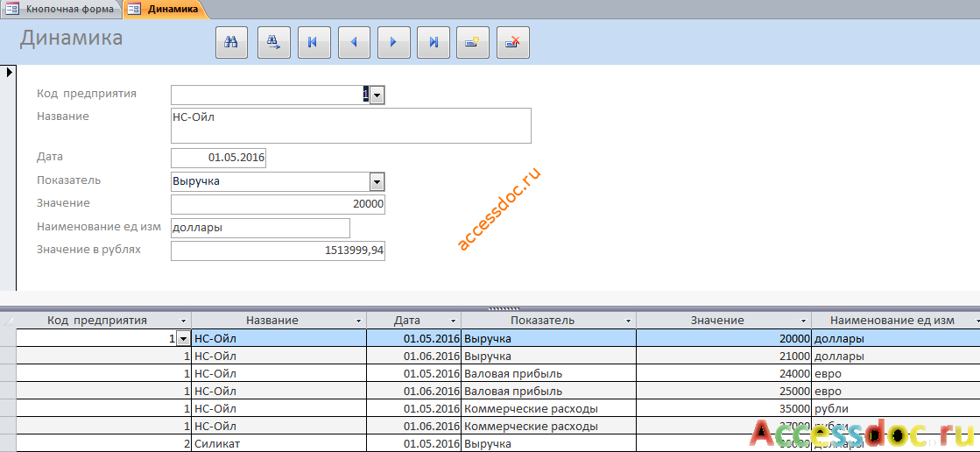Open the Показатель dropdown showing Выручка
Screen dimensions: 980x452
point(377,182)
